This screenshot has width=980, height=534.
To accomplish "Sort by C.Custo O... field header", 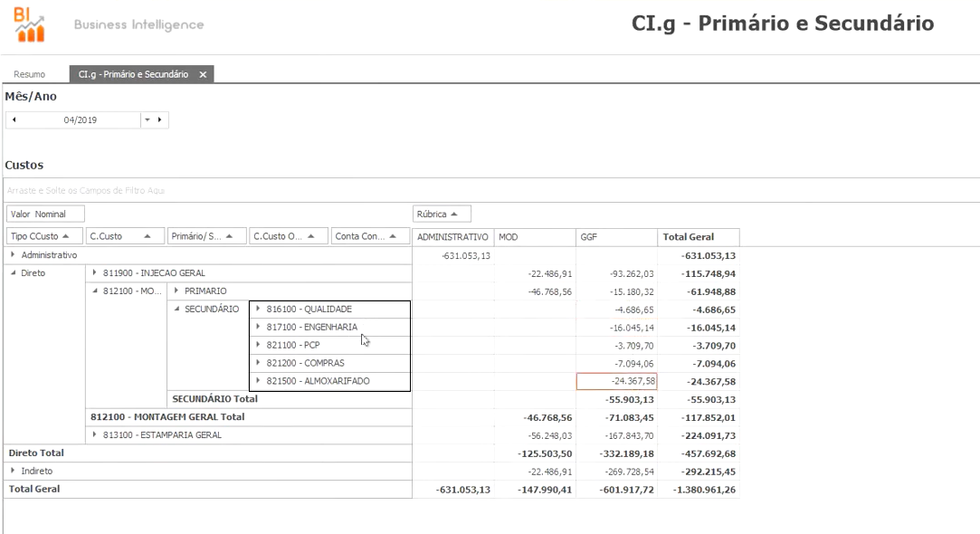I will (x=289, y=236).
